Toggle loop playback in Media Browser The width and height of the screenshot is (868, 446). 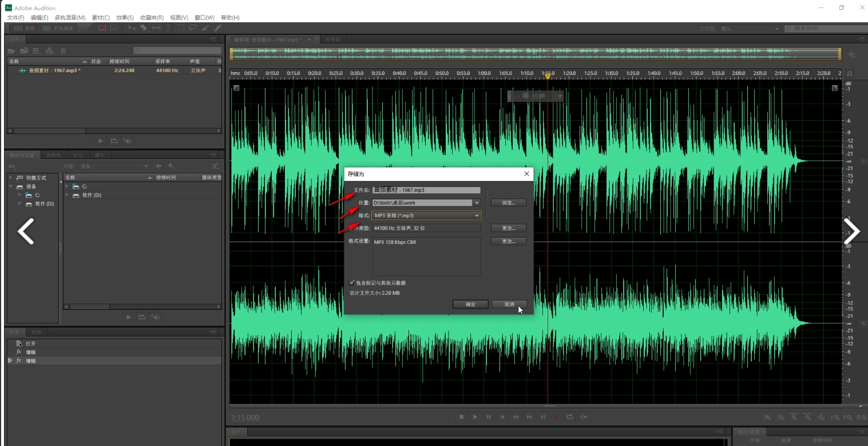point(142,317)
